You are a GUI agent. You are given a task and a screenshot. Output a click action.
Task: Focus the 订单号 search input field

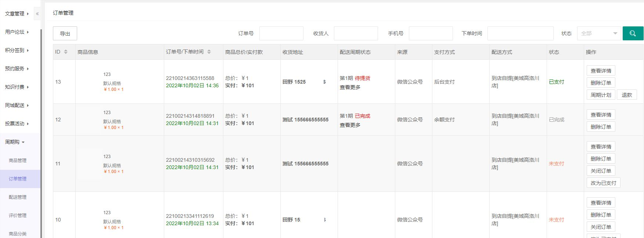coord(281,33)
